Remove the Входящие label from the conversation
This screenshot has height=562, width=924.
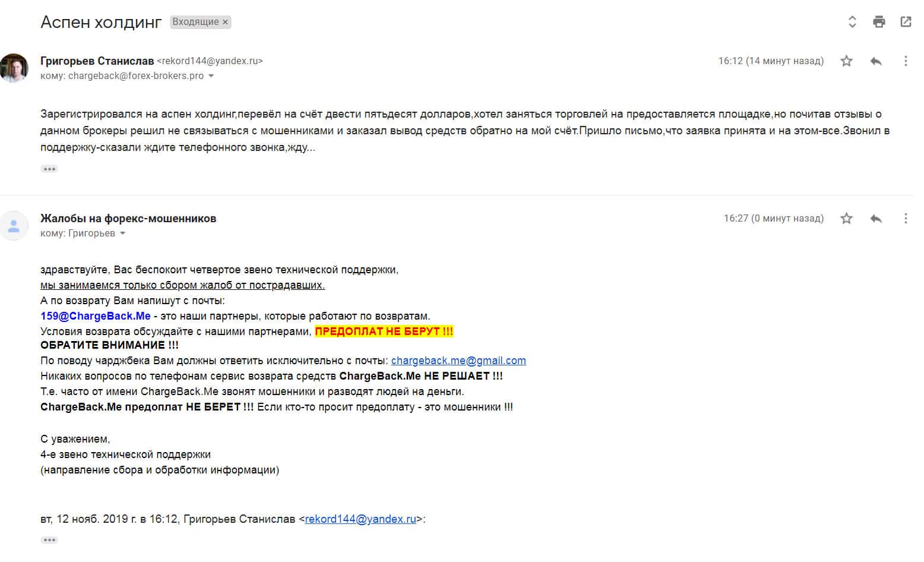click(226, 23)
